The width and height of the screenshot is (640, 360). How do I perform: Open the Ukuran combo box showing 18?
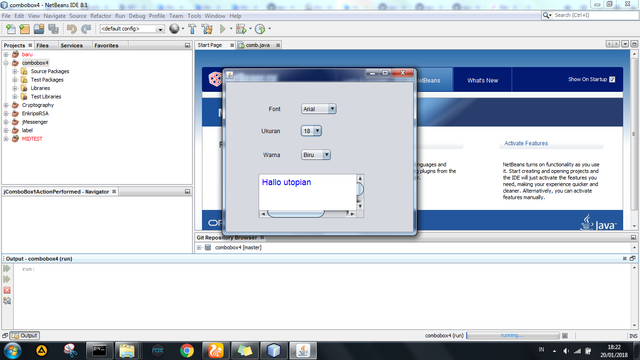311,131
